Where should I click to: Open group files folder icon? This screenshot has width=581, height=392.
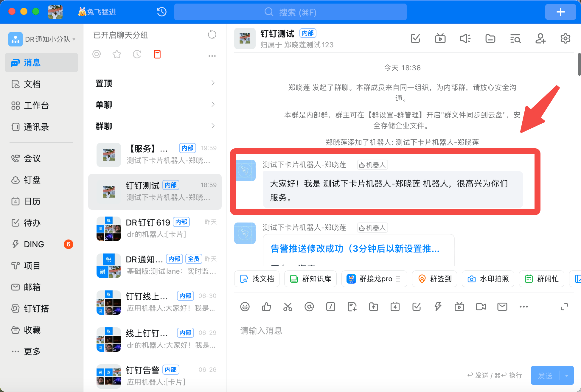pyautogui.click(x=490, y=38)
